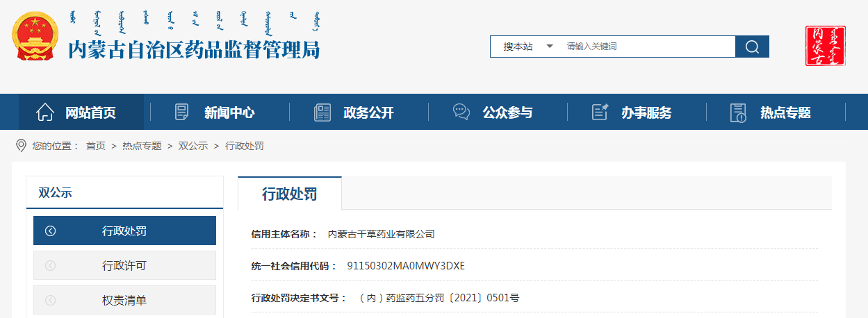The height and width of the screenshot is (318, 868).
Task: Click the left arrow icon beside 行政许可
Action: coord(50,265)
